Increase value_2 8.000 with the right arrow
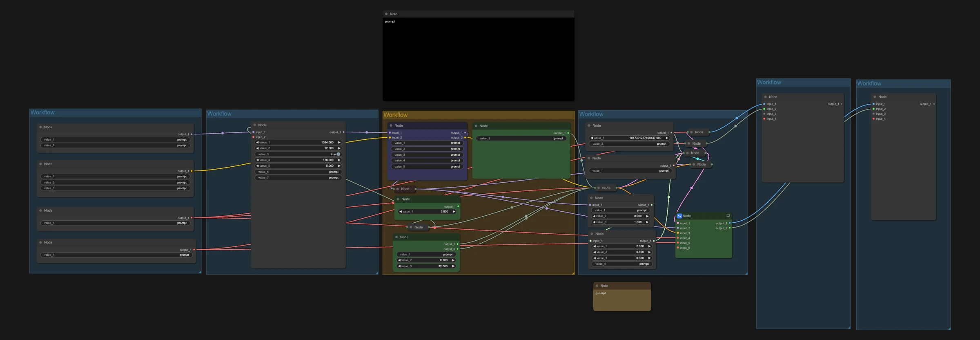980x340 pixels. click(x=647, y=216)
